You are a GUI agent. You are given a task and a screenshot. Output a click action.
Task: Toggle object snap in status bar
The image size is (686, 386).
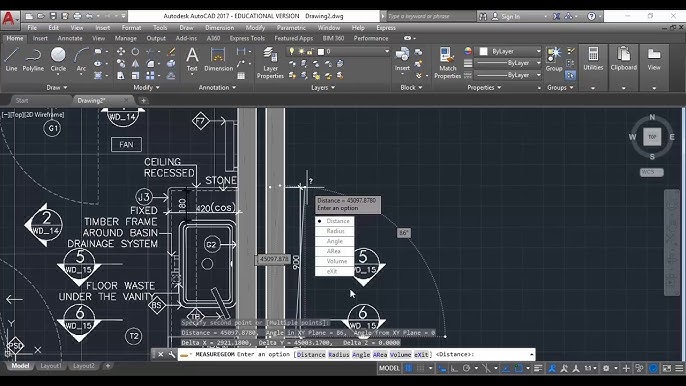518,368
